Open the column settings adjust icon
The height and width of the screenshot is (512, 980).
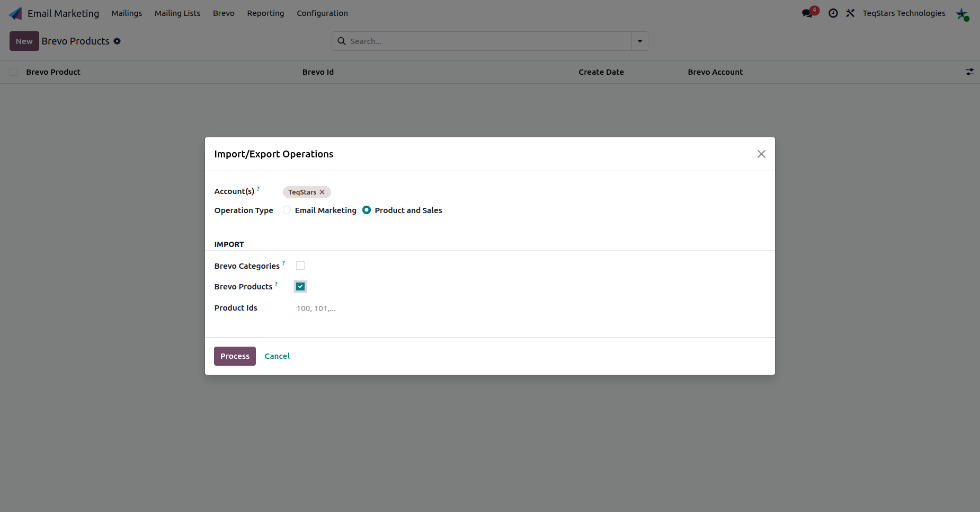pos(969,72)
